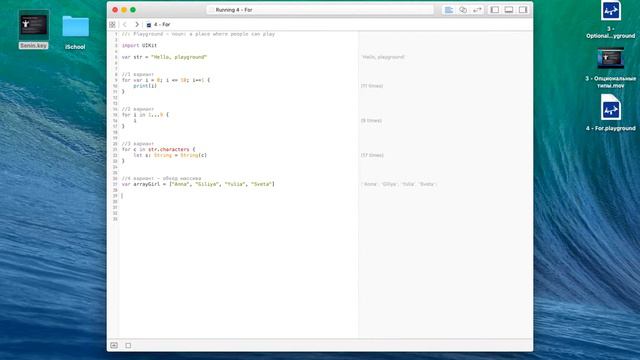Select the standard editor view icon
The width and height of the screenshot is (640, 360).
[449, 10]
